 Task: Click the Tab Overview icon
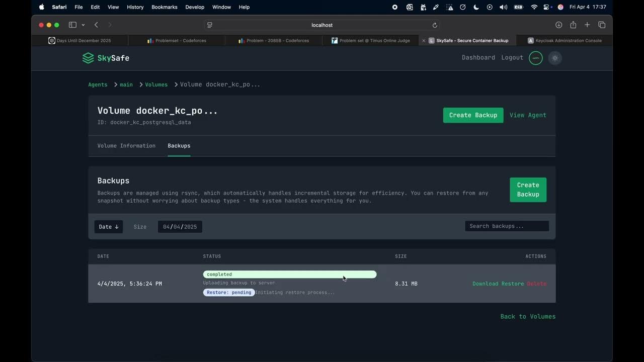(x=602, y=25)
